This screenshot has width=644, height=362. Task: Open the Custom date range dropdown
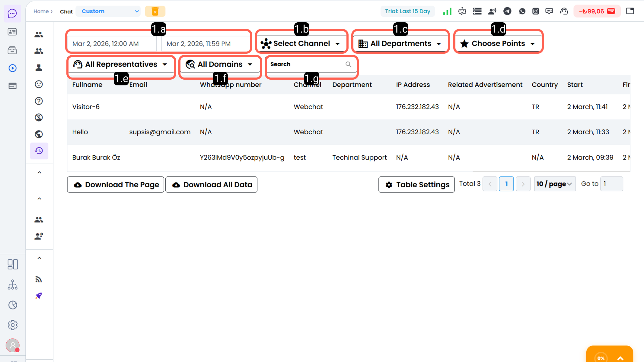click(108, 11)
